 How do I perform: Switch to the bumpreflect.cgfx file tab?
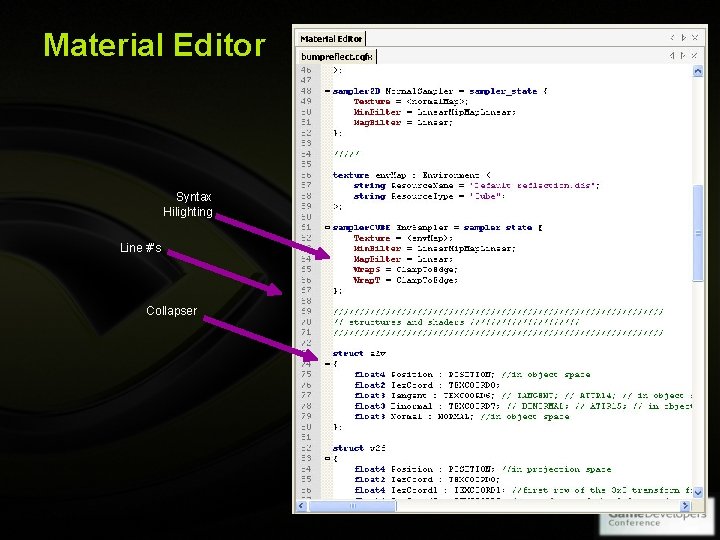point(337,57)
